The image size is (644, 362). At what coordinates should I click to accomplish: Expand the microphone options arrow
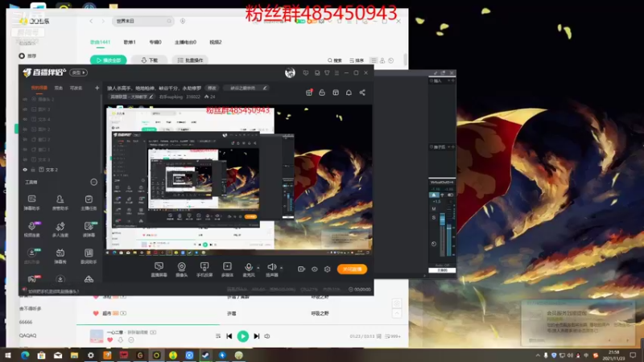(258, 268)
